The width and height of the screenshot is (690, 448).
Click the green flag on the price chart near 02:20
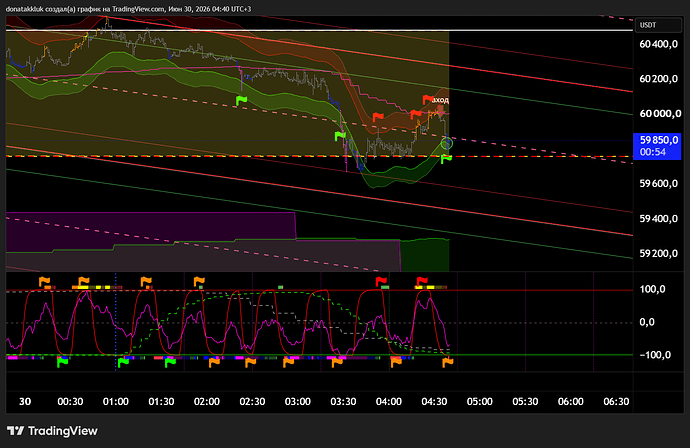(242, 100)
